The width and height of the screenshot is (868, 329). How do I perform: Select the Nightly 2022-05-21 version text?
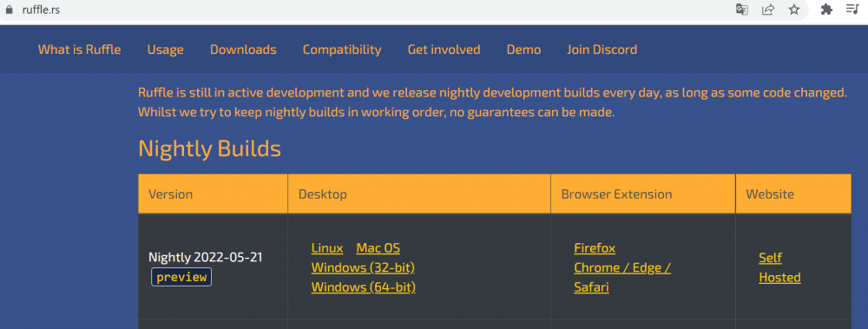tap(206, 258)
